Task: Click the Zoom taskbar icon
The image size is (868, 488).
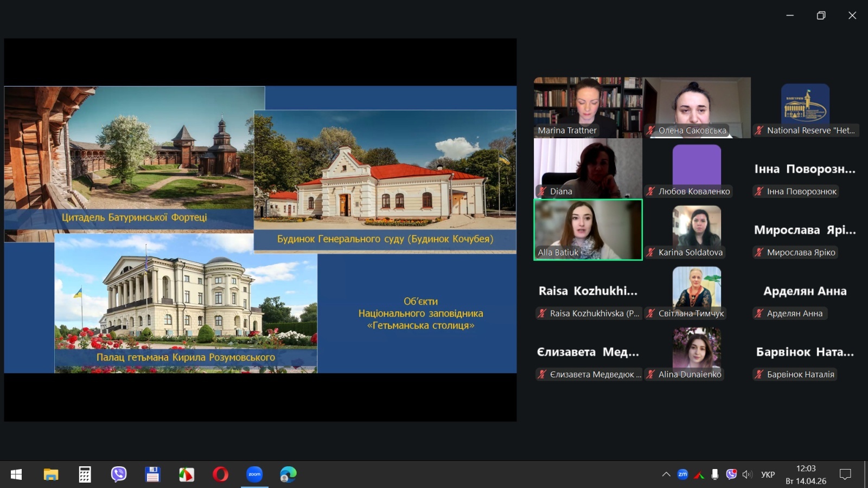Action: [x=254, y=474]
